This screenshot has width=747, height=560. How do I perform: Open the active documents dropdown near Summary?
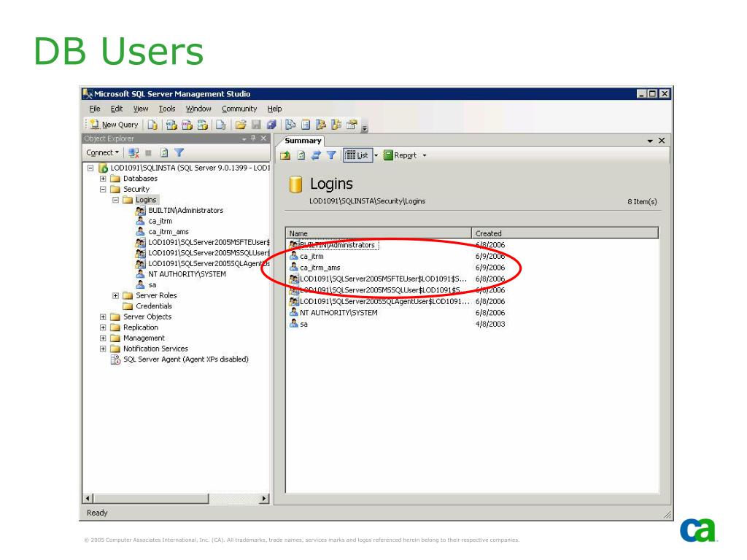coord(650,141)
